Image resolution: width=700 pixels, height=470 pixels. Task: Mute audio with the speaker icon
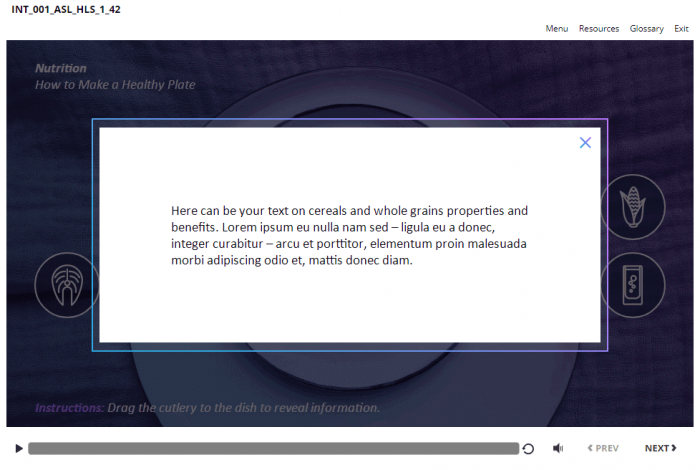[x=558, y=449]
